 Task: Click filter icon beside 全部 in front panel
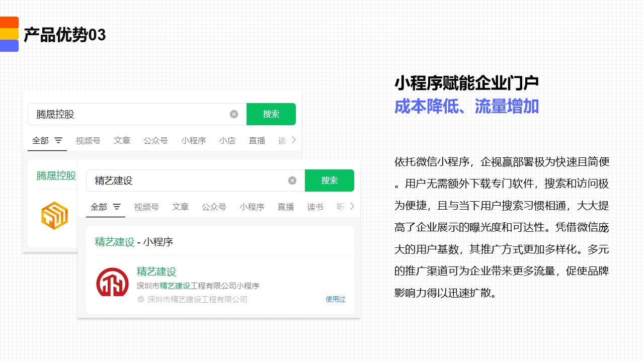tap(117, 207)
